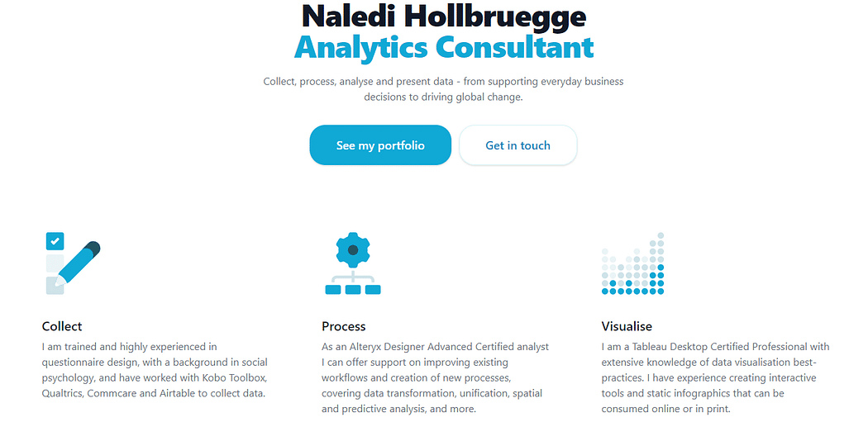The width and height of the screenshot is (868, 422).
Task: Click the left box under the Process gear
Action: click(x=332, y=289)
